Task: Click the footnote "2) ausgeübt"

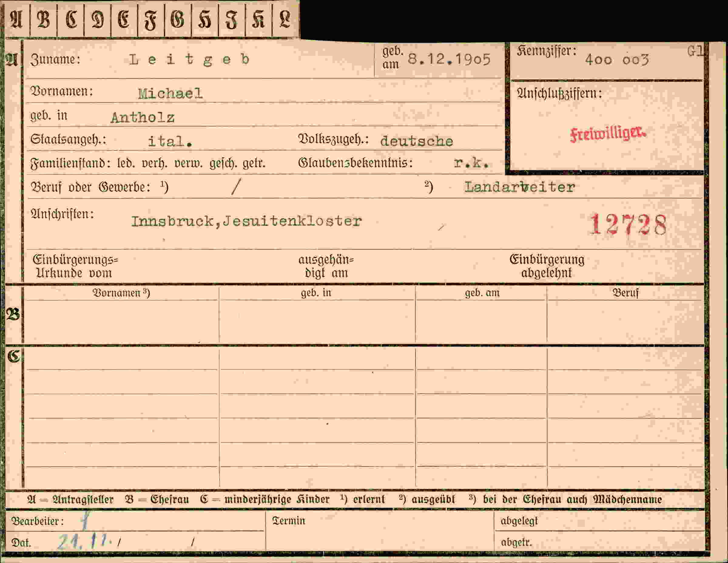Action: (427, 499)
